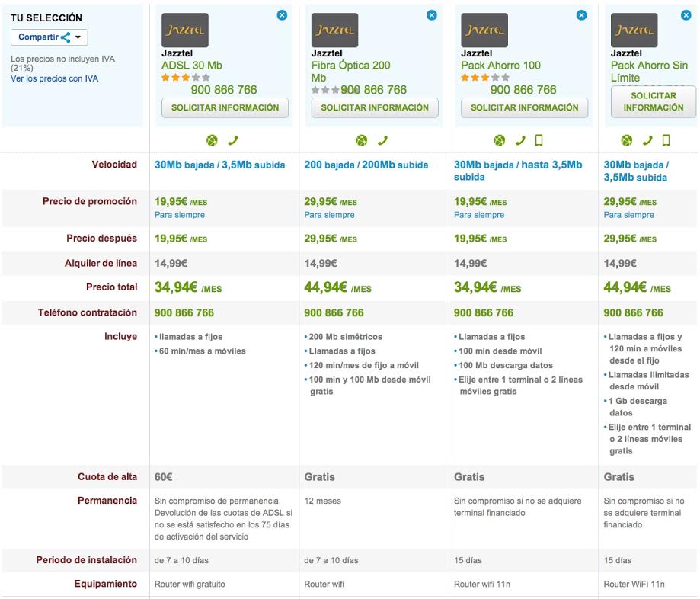The image size is (700, 599).
Task: Click the landline phone icon under Pack Ahorro 100
Action: tap(520, 141)
